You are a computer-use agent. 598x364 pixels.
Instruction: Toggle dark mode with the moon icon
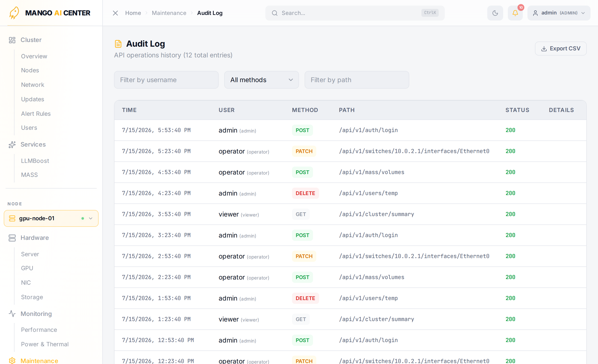495,13
